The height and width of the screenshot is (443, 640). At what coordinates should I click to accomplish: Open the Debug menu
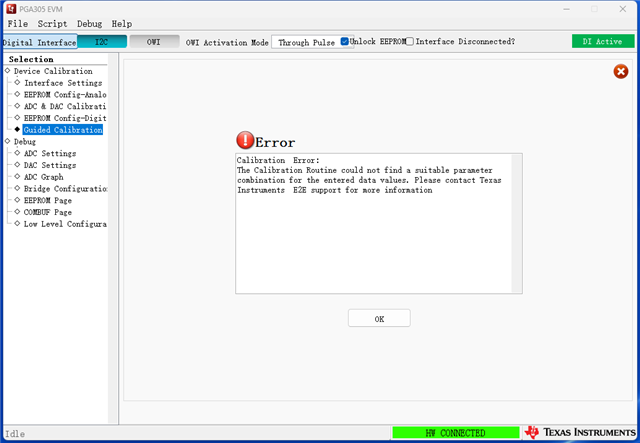(89, 24)
